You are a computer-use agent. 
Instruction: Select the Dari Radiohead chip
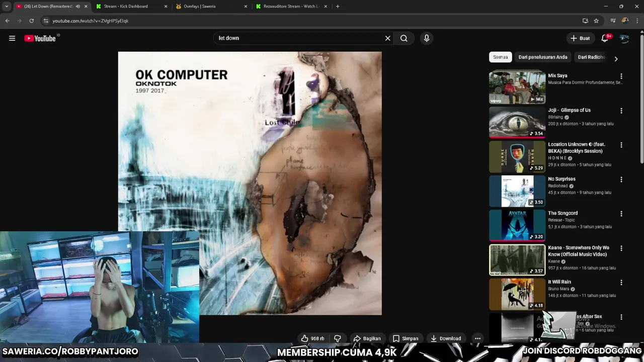(x=592, y=57)
